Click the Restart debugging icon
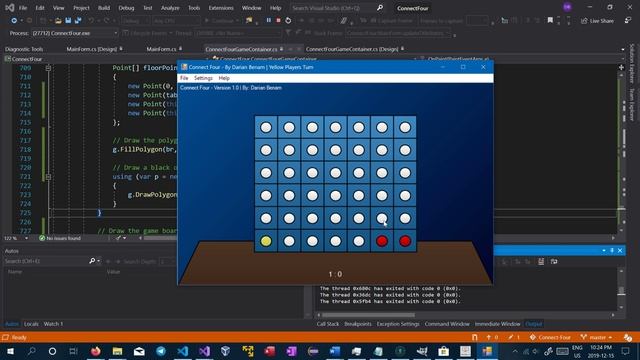The height and width of the screenshot is (360, 640). [288, 20]
